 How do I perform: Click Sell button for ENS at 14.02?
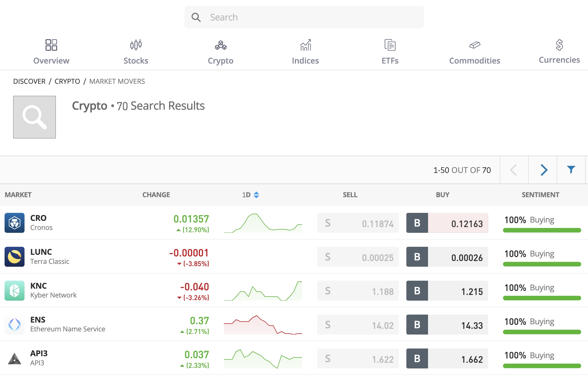[358, 325]
